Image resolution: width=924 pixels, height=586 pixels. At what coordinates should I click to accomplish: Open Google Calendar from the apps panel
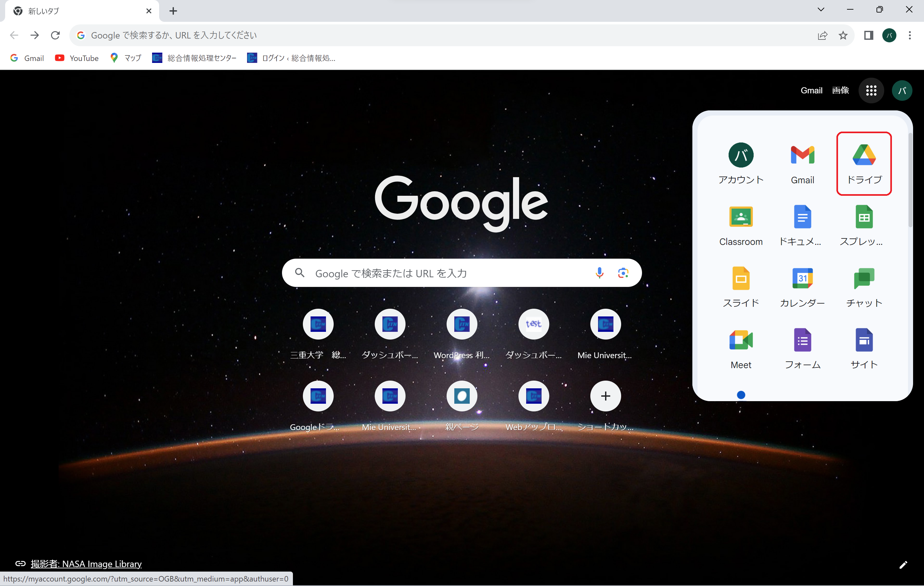point(802,287)
